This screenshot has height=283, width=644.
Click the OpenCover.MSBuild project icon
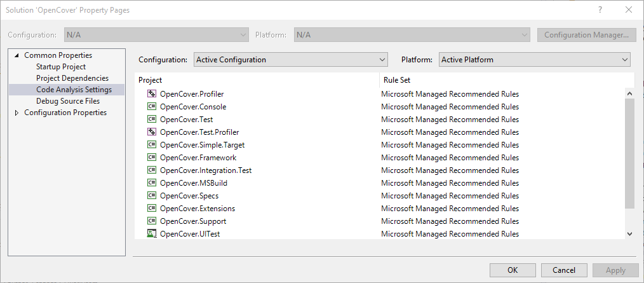[152, 183]
